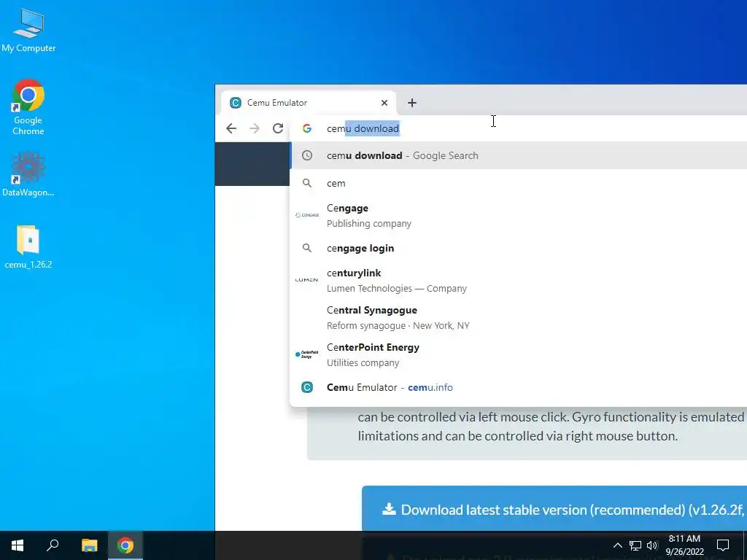Open network status tray icon
Viewport: 747px width, 560px height.
[x=635, y=545]
